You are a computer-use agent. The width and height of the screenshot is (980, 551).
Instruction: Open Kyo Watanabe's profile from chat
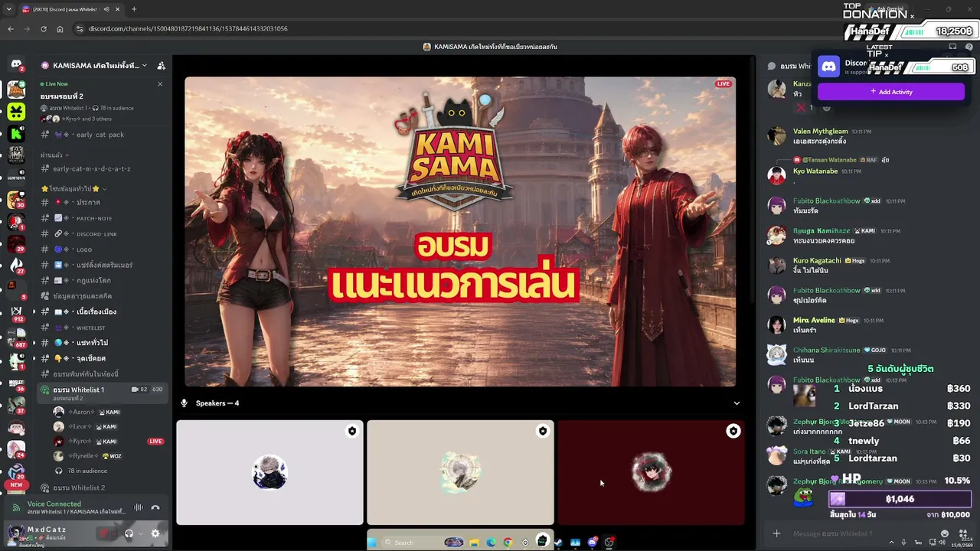tap(815, 171)
